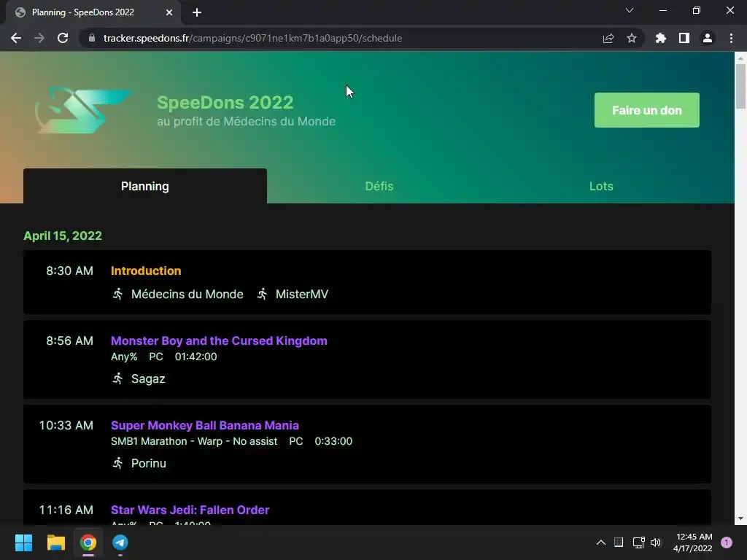Screen dimensions: 747x560
Task: Open the tab search dropdown
Action: pyautogui.click(x=630, y=10)
